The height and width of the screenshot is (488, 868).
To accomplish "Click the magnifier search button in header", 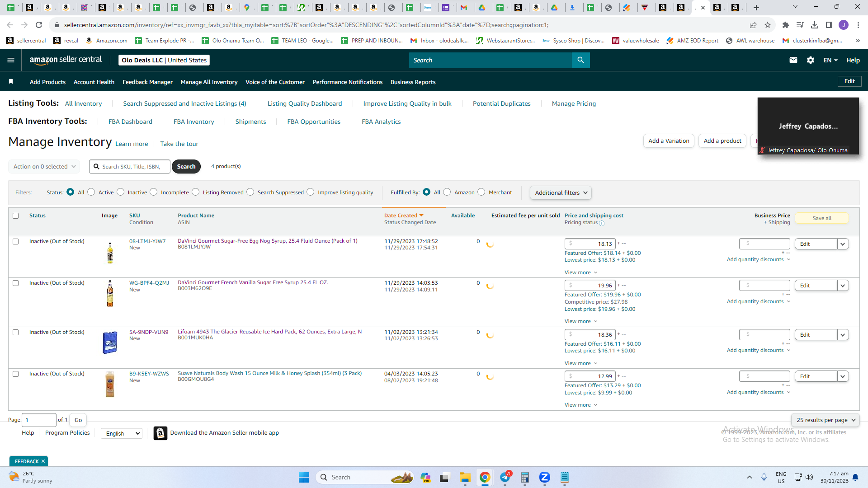I will 580,60.
